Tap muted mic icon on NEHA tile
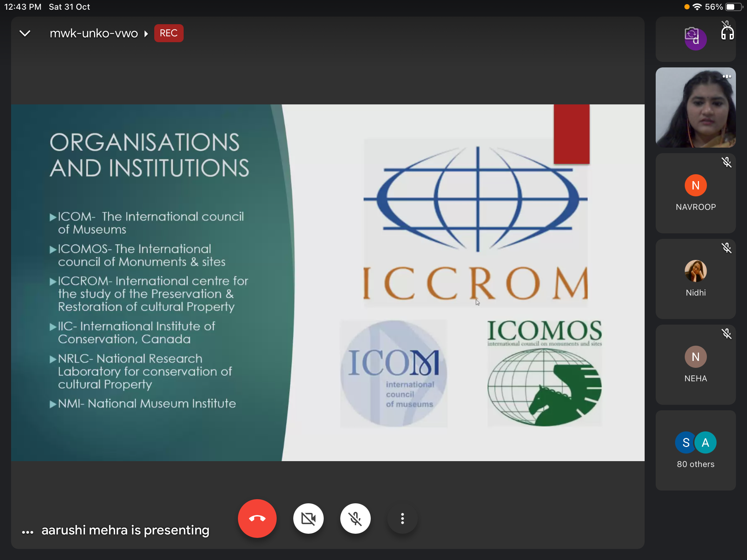The width and height of the screenshot is (747, 560). click(x=727, y=334)
